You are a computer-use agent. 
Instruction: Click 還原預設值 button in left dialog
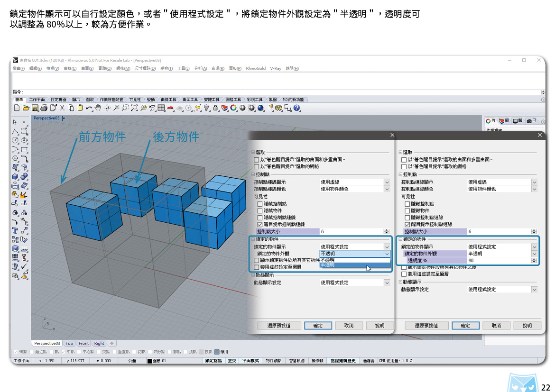pyautogui.click(x=279, y=326)
